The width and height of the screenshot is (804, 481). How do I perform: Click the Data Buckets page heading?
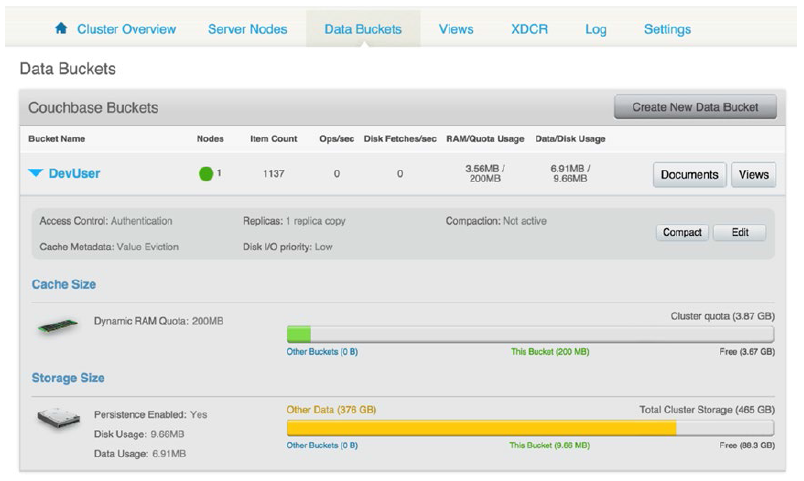coord(68,69)
